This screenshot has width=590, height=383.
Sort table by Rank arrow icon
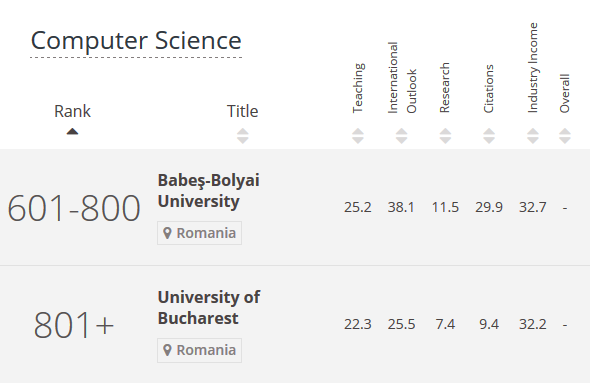72,131
